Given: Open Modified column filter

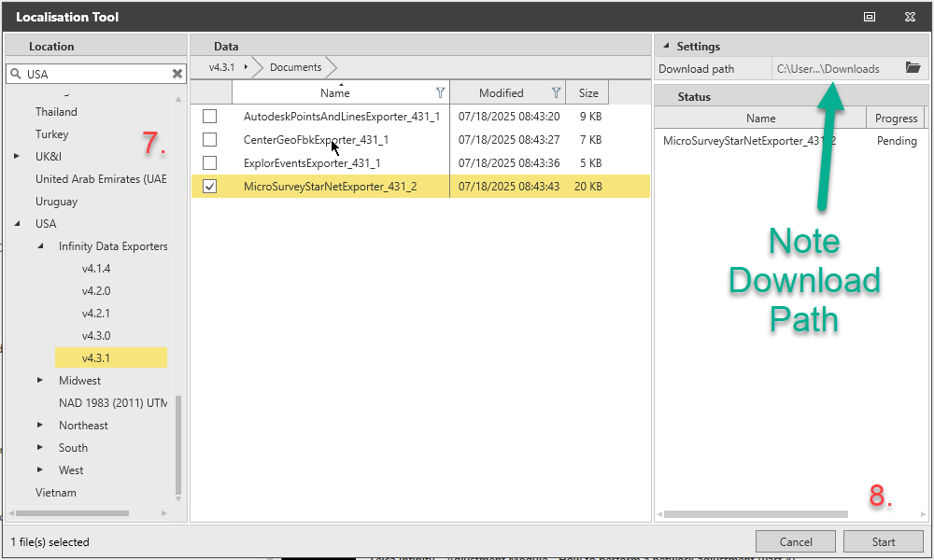Looking at the screenshot, I should [x=556, y=92].
